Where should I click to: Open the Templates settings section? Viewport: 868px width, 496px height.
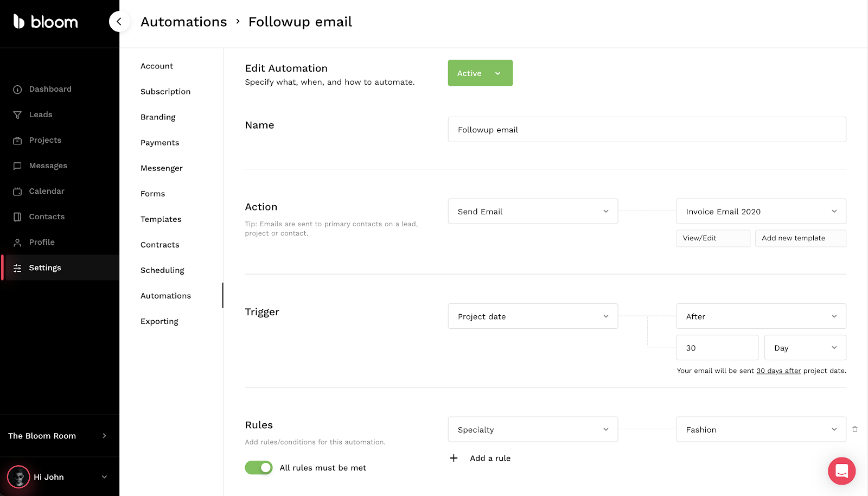(161, 219)
